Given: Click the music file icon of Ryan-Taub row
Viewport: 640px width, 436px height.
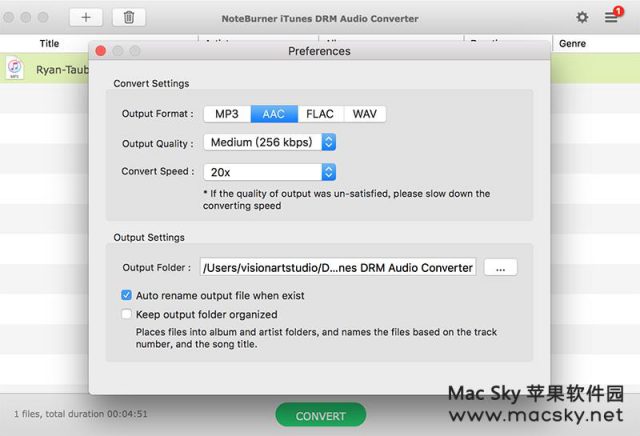Looking at the screenshot, I should 15,68.
